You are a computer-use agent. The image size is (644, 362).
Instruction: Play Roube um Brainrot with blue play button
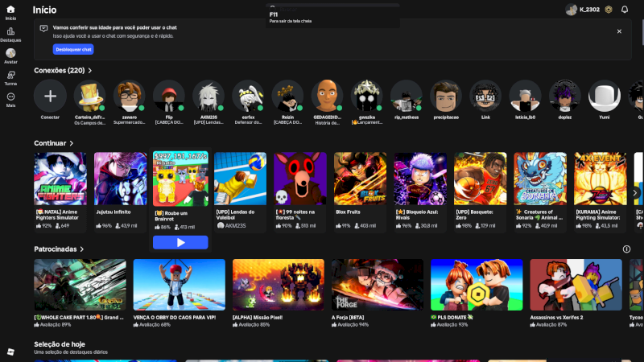point(180,243)
